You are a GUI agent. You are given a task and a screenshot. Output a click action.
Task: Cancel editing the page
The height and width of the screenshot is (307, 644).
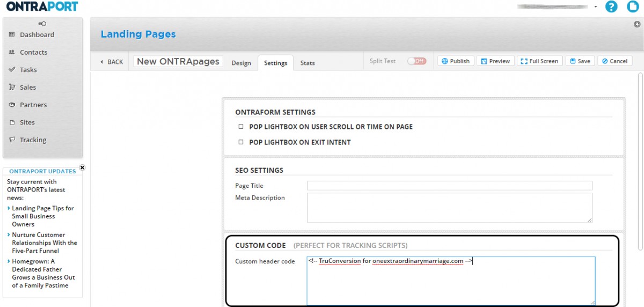pos(614,61)
